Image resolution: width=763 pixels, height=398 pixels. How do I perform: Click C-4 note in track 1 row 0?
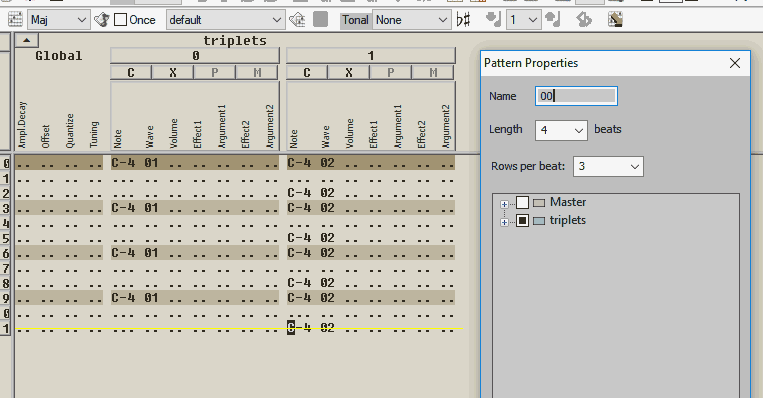(299, 163)
